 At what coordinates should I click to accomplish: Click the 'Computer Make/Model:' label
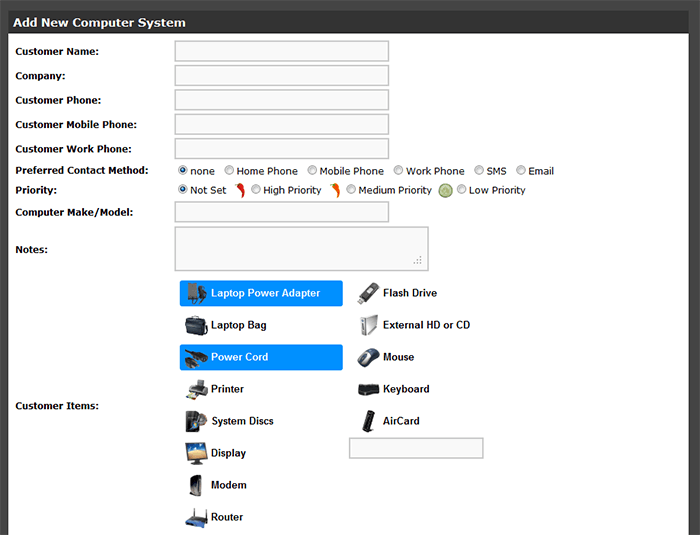coord(74,212)
